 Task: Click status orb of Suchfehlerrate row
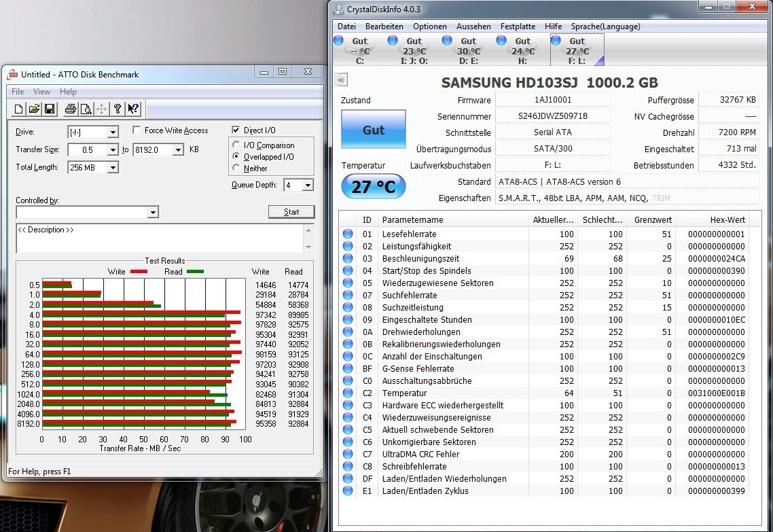348,295
